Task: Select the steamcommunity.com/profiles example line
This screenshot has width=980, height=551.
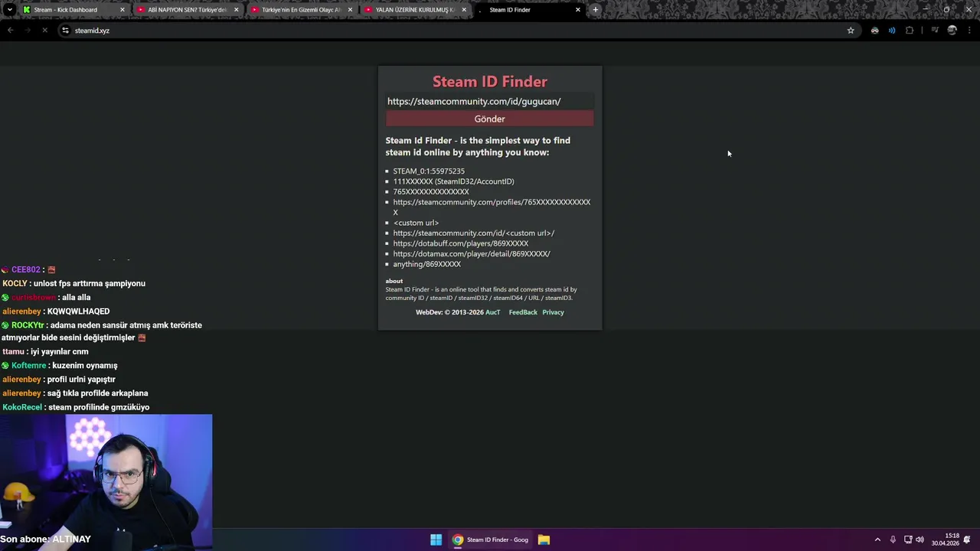Action: (x=492, y=207)
